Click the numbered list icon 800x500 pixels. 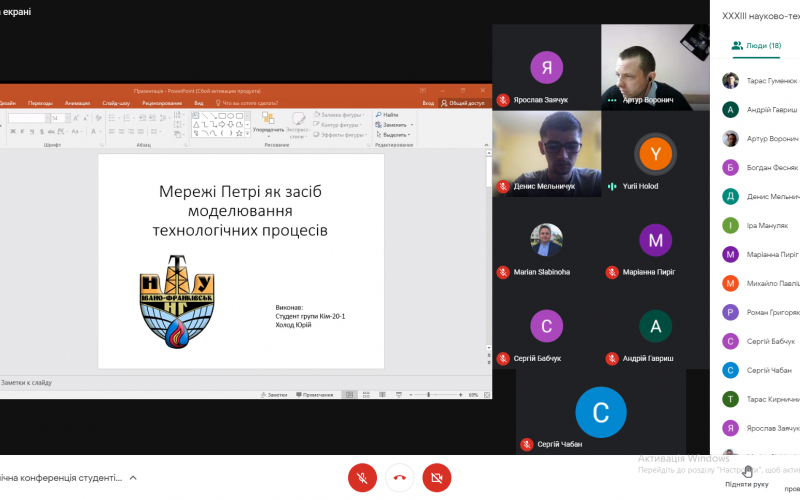(x=128, y=118)
